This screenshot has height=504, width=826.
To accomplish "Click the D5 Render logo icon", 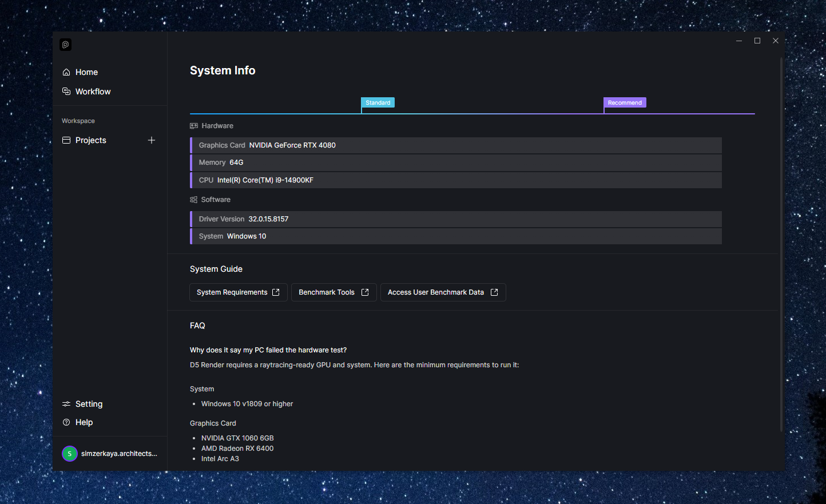I will point(66,45).
